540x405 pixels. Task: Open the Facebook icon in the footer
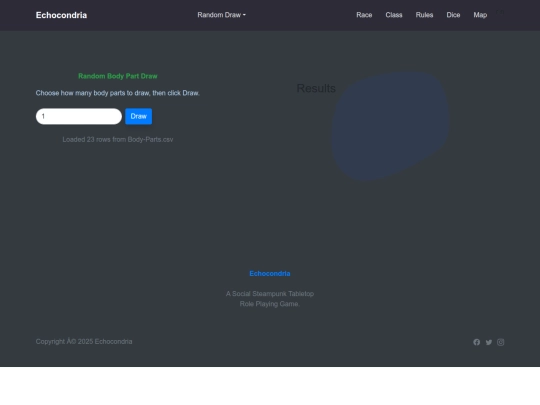pos(476,342)
